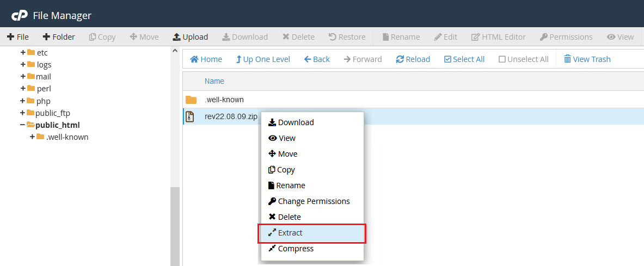Create a new file with + File
This screenshot has height=266, width=644.
pos(18,37)
